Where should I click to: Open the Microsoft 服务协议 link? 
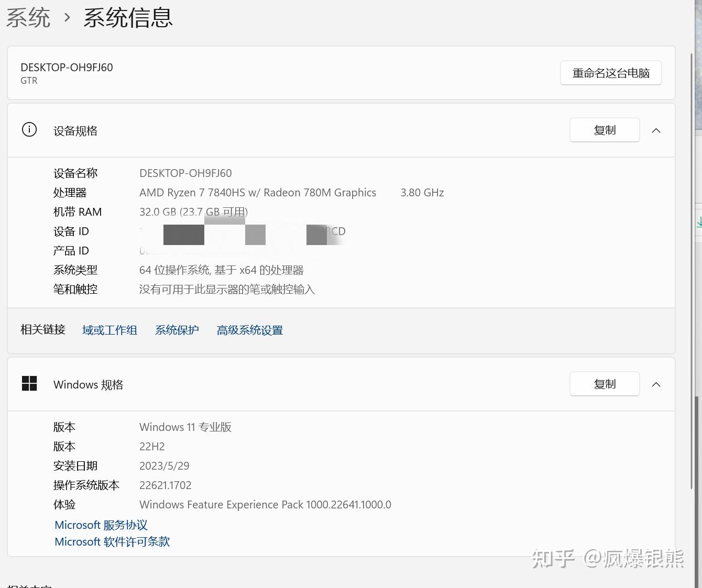pyautogui.click(x=101, y=525)
